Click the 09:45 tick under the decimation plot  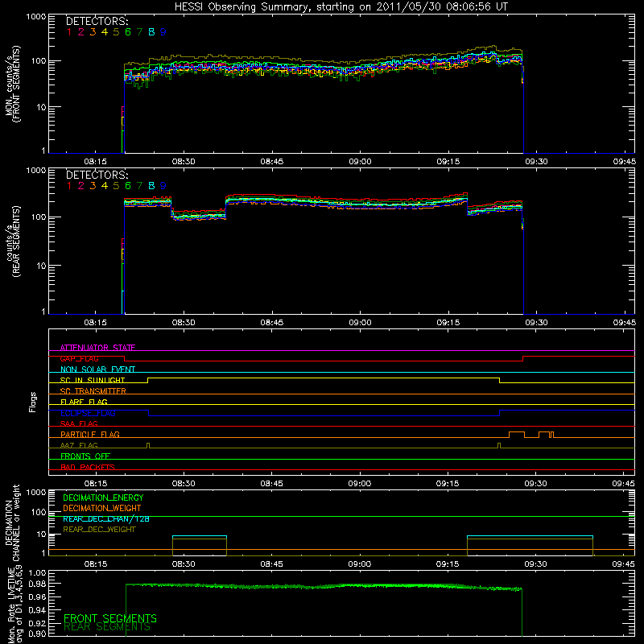click(624, 564)
